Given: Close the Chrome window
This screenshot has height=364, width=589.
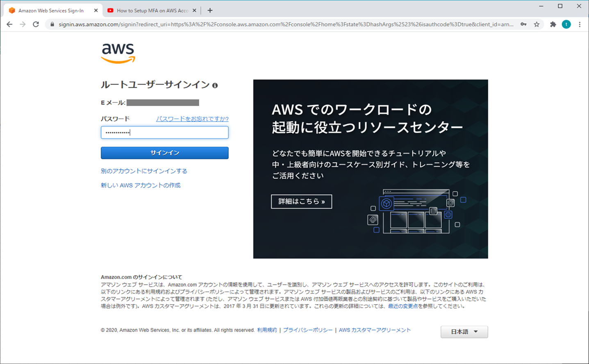Looking at the screenshot, I should pyautogui.click(x=579, y=6).
